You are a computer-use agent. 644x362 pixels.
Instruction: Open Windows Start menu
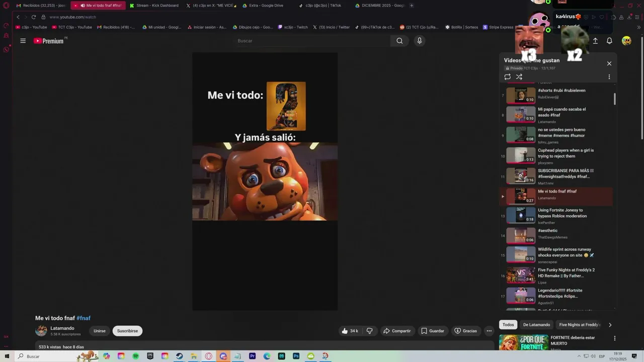tap(7, 356)
